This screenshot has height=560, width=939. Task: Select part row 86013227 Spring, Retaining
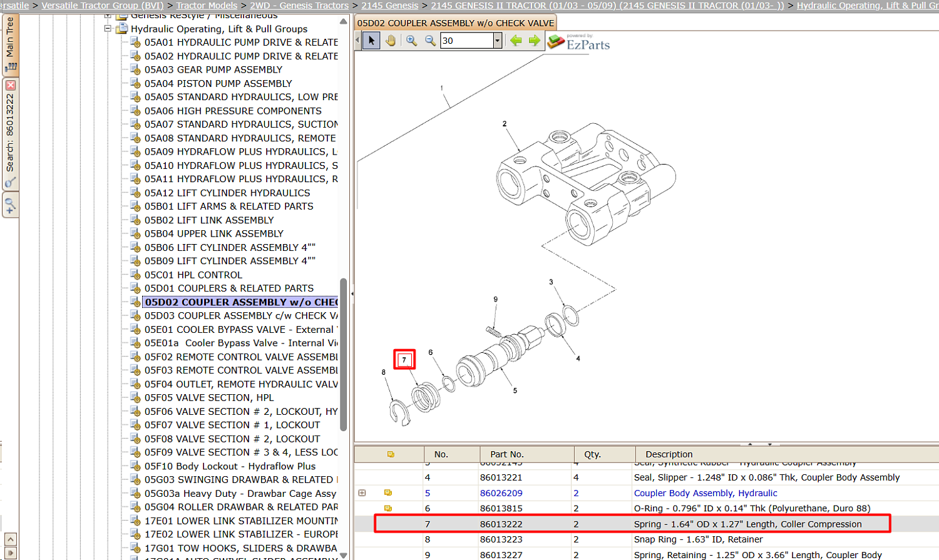pyautogui.click(x=647, y=554)
